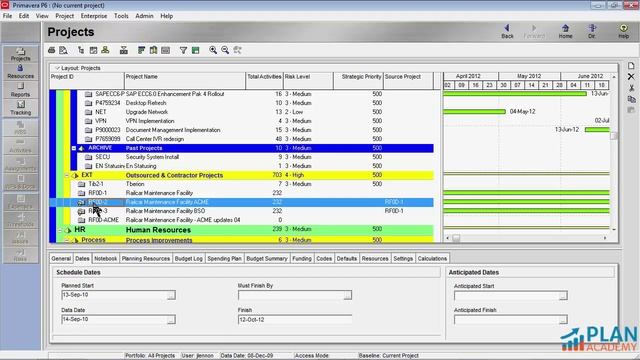Viewport: 640px width, 360px height.
Task: Click the Finish field showing 12-Oct-12
Action: [295, 320]
